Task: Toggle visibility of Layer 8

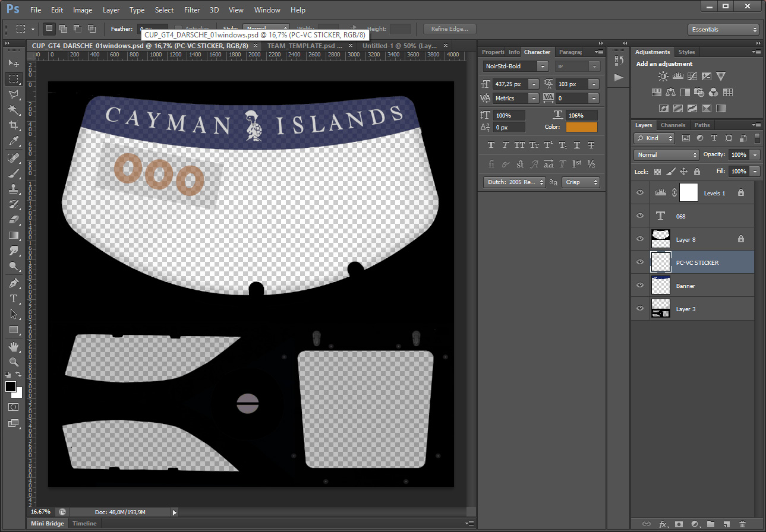Action: click(640, 239)
